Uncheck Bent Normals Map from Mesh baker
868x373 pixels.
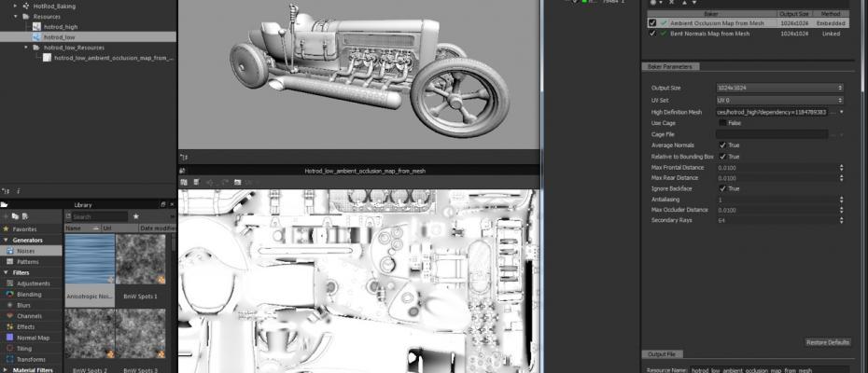point(652,34)
